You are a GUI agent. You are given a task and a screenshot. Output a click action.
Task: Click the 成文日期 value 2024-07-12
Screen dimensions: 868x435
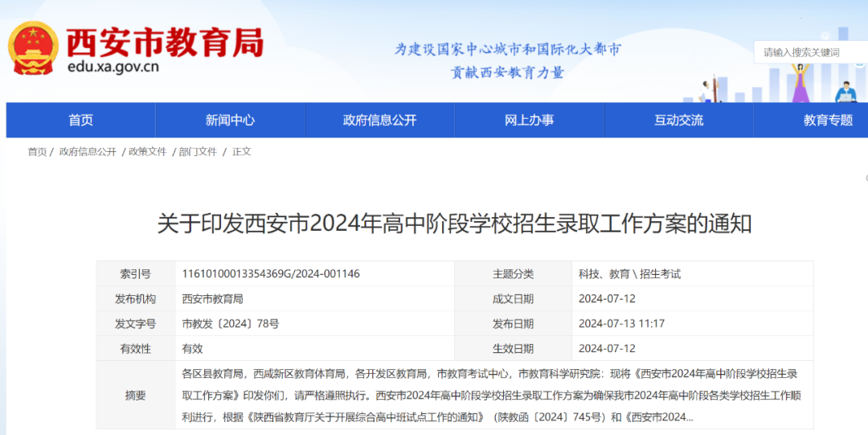click(x=607, y=298)
